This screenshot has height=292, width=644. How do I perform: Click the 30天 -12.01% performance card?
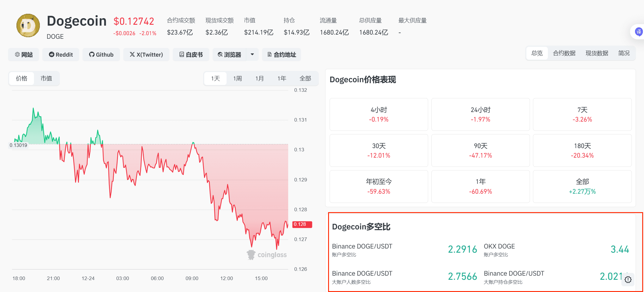pyautogui.click(x=379, y=150)
